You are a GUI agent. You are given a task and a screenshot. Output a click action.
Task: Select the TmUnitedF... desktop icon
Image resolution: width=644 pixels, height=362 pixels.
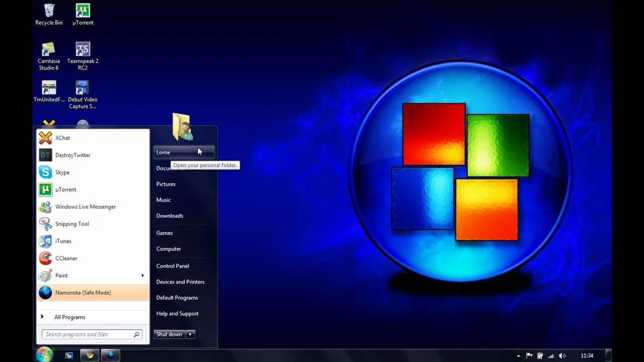(49, 92)
